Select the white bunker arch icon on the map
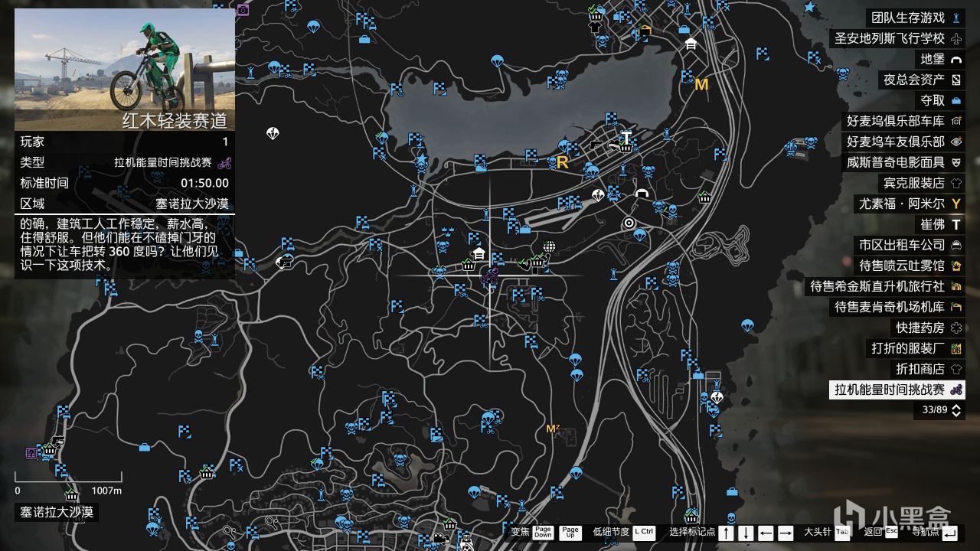980x551 pixels. (x=642, y=193)
